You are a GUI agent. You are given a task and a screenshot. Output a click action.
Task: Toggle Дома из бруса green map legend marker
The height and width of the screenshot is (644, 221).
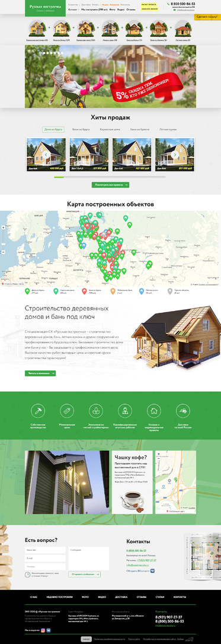pos(27,291)
